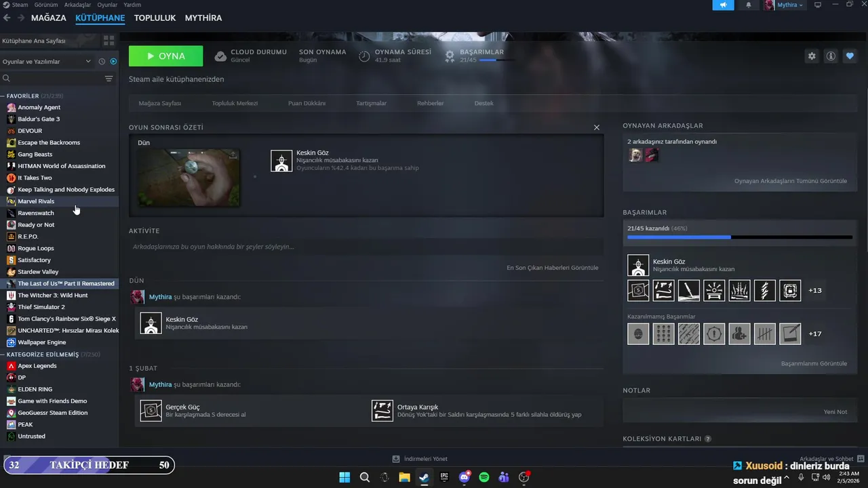The height and width of the screenshot is (488, 868).
Task: Switch to TOPLULUK main navigation
Action: coord(155,18)
